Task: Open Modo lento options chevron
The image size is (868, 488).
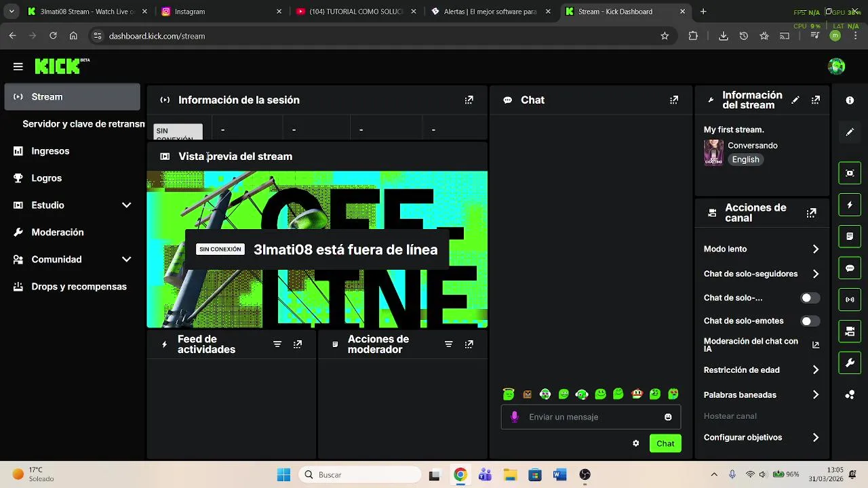Action: [816, 249]
